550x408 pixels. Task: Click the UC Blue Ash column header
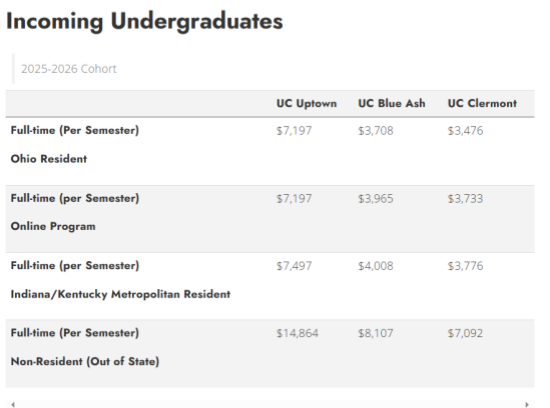pos(391,103)
